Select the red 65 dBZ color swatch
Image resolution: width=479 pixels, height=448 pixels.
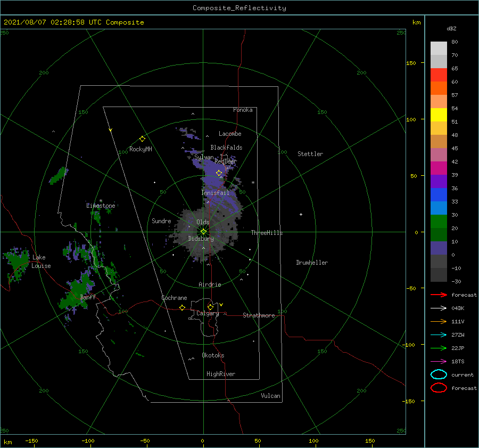pos(439,75)
